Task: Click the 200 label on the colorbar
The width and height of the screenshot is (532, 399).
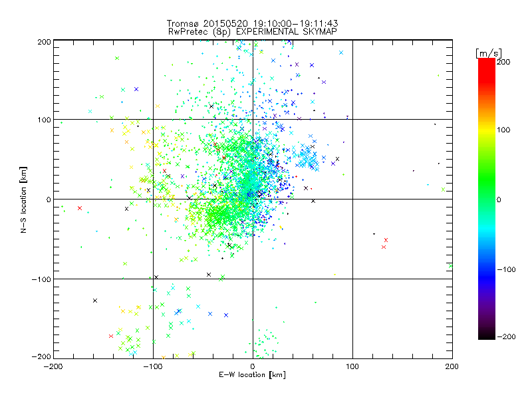Action: tap(503, 62)
